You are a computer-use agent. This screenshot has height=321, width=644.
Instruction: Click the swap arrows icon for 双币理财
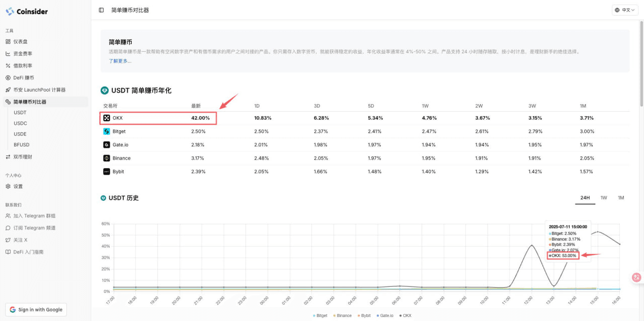coord(8,156)
